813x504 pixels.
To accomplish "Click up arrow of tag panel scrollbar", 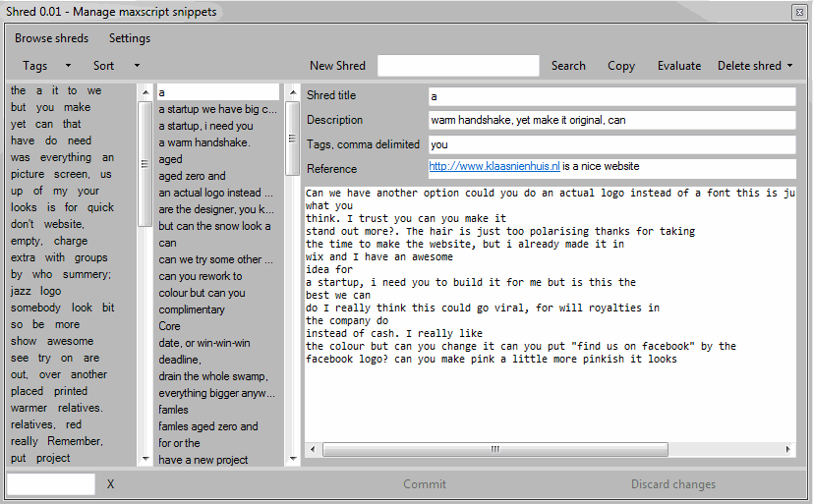I will click(x=145, y=92).
